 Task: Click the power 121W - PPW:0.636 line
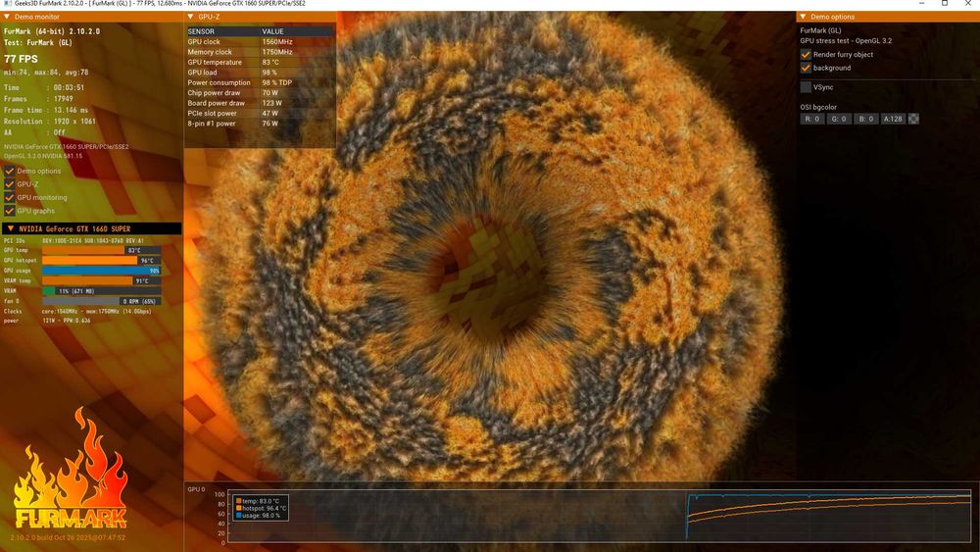[47, 321]
